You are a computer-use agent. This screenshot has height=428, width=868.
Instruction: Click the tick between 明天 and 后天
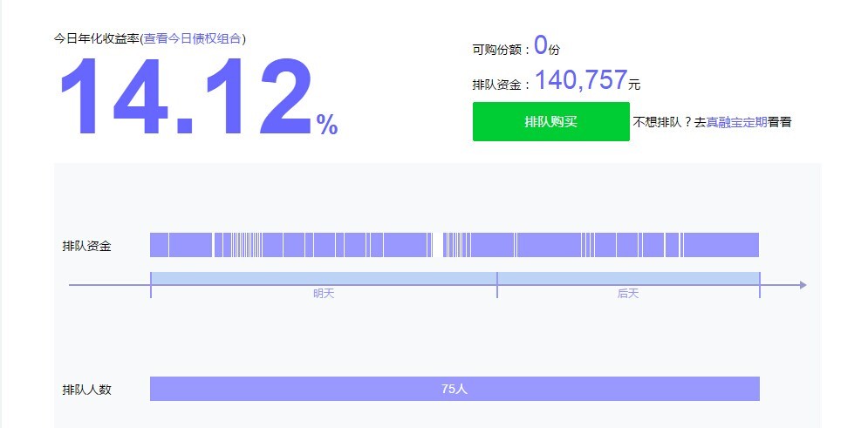497,285
